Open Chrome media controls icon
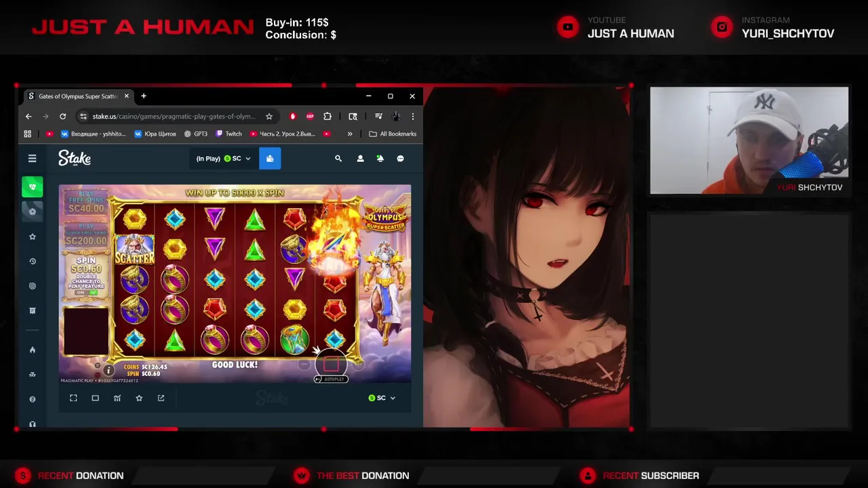 pos(378,117)
